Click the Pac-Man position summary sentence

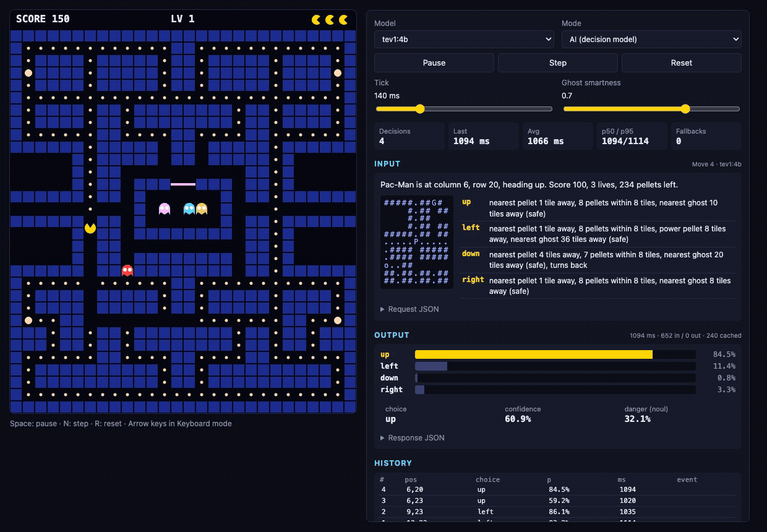529,184
